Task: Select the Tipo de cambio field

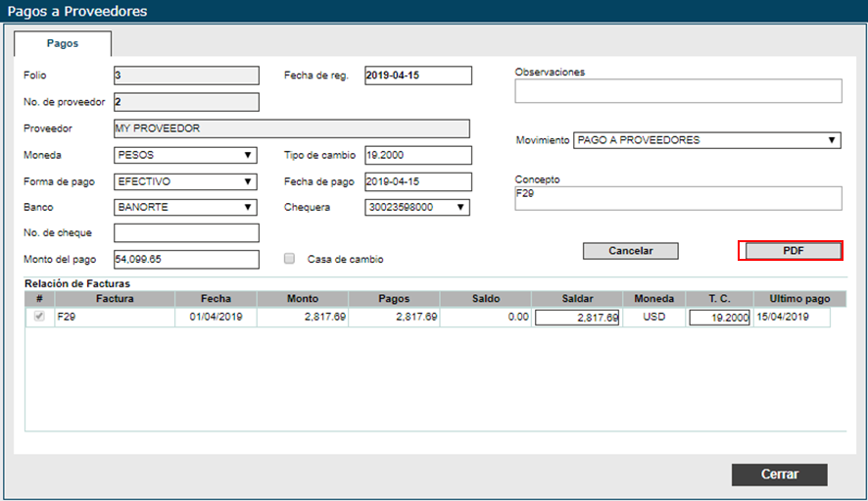Action: click(x=417, y=155)
